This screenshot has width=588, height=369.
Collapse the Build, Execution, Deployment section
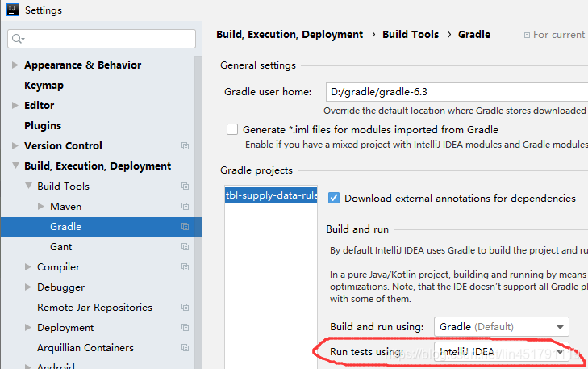[x=15, y=166]
